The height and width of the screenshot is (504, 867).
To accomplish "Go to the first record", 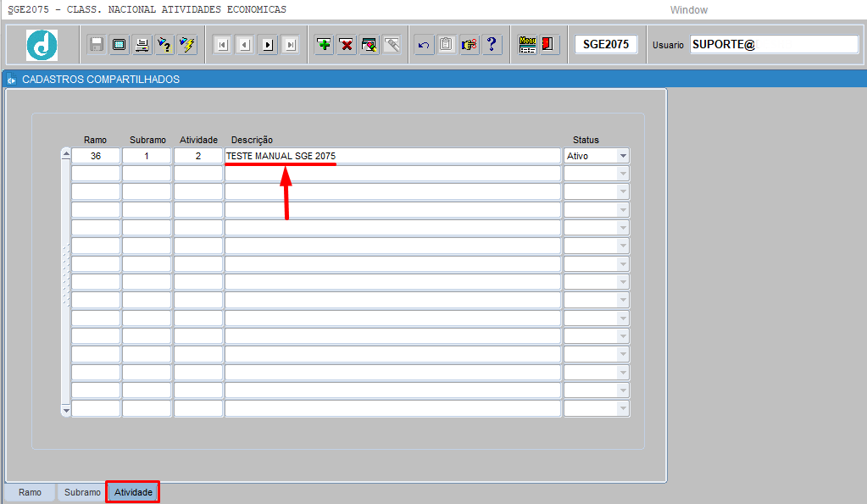I will click(x=222, y=45).
